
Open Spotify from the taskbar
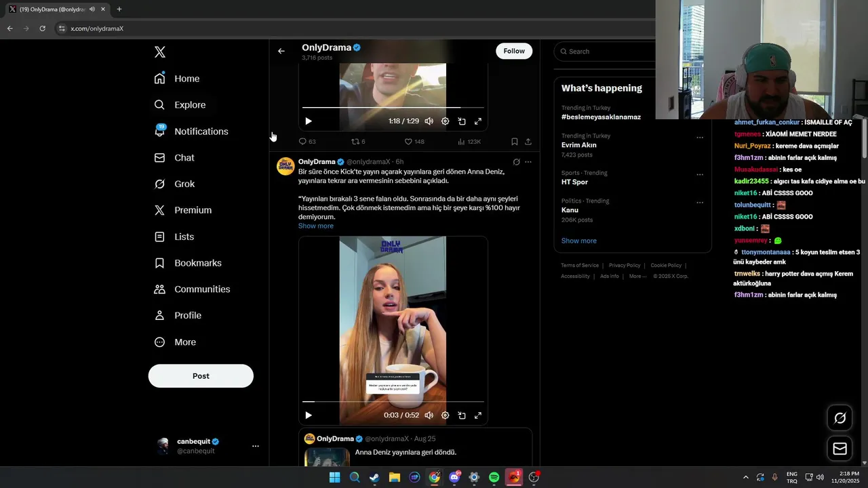click(494, 478)
